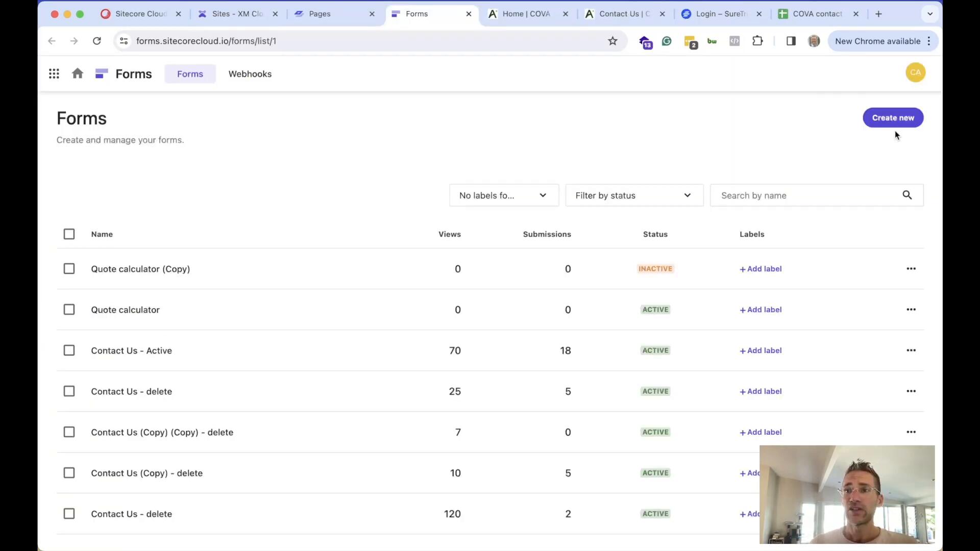980x551 pixels.
Task: Open more options for Quote calculator (Copy)
Action: pyautogui.click(x=911, y=269)
